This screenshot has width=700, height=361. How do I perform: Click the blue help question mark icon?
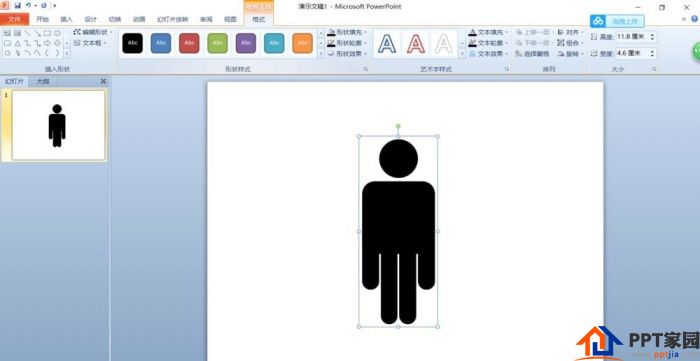[x=694, y=19]
